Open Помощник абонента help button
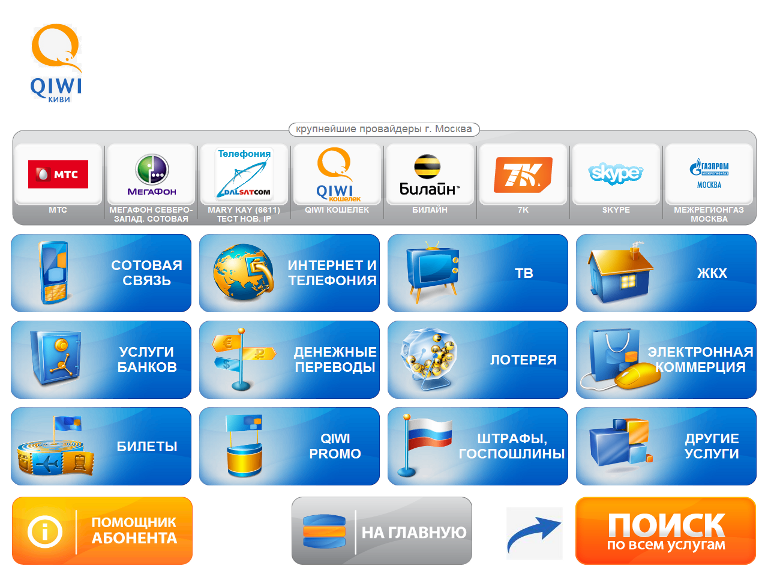Viewport: 768px width, 576px height. pos(102,531)
